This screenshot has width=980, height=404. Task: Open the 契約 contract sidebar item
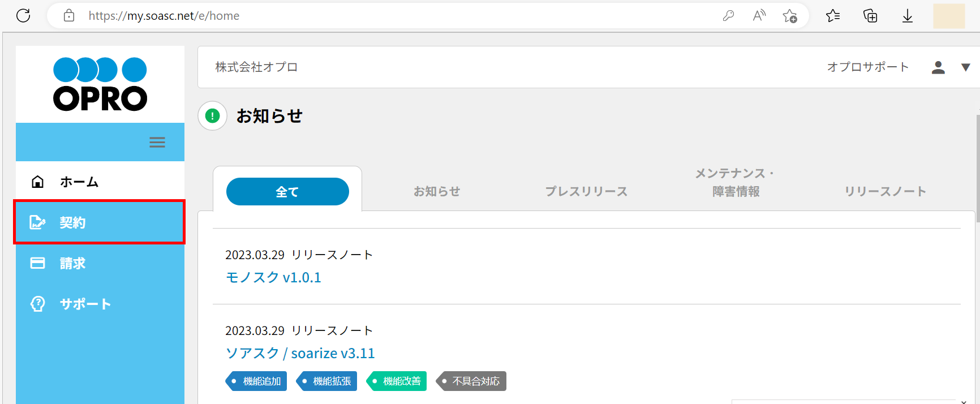72,222
